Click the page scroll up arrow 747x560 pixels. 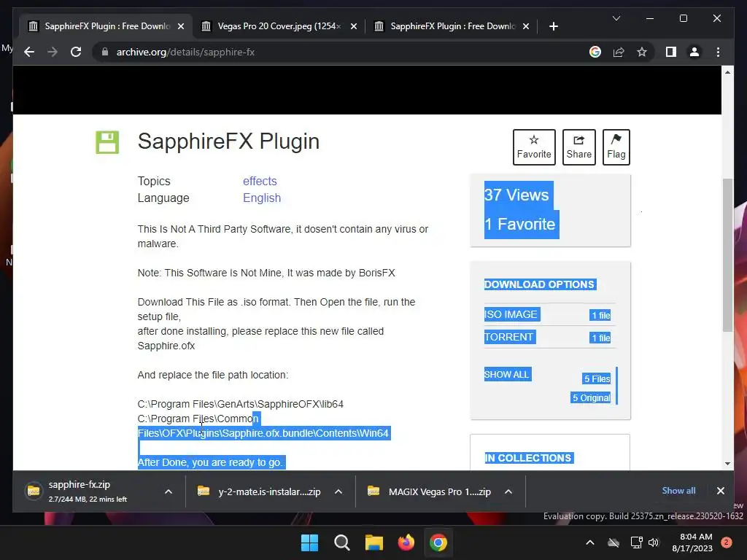727,72
